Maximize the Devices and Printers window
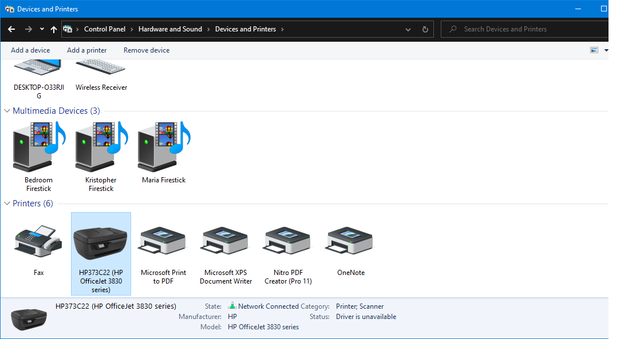This screenshot has height=339, width=644. coord(603,9)
